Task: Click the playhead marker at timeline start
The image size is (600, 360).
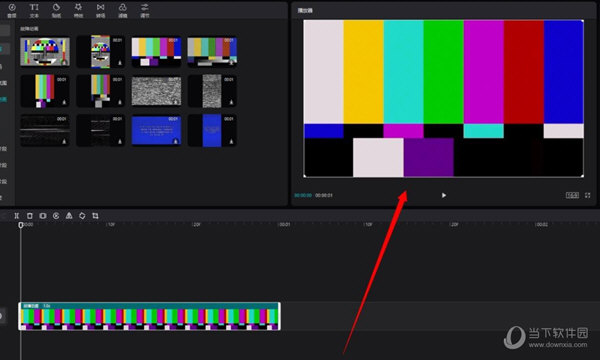Action: tap(21, 225)
